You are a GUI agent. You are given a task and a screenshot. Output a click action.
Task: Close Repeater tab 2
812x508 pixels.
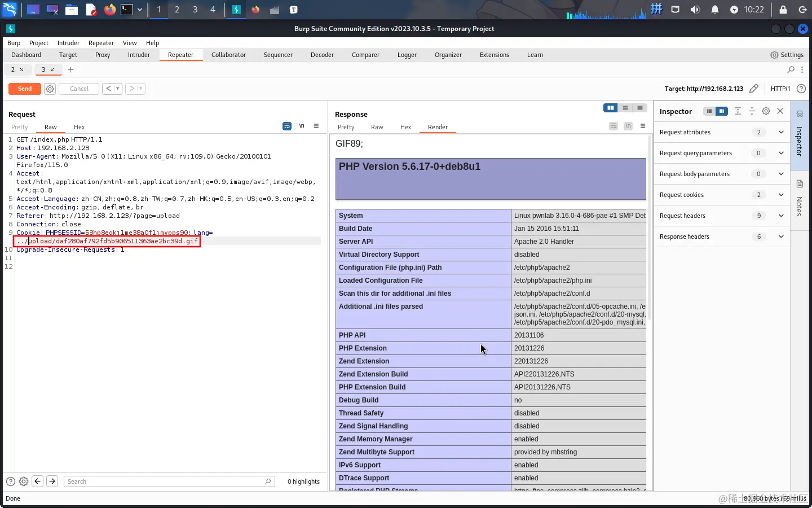pyautogui.click(x=22, y=69)
